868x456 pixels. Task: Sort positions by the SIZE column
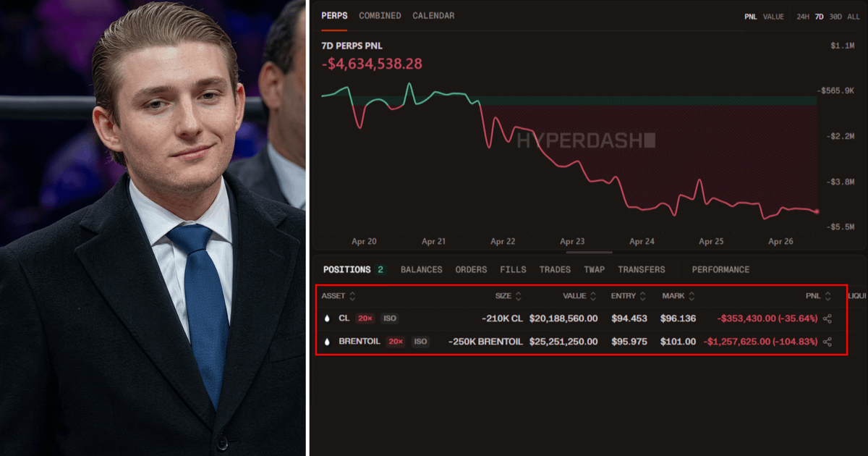[x=509, y=296]
